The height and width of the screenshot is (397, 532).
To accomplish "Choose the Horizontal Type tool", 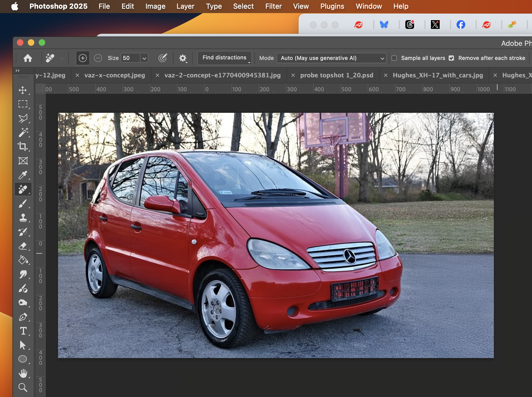I will (x=23, y=331).
